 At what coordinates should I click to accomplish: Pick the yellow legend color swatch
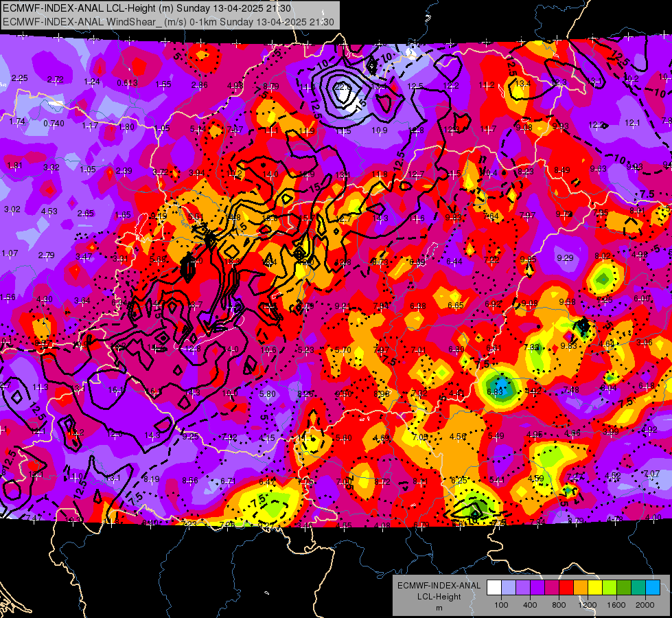coord(595,588)
